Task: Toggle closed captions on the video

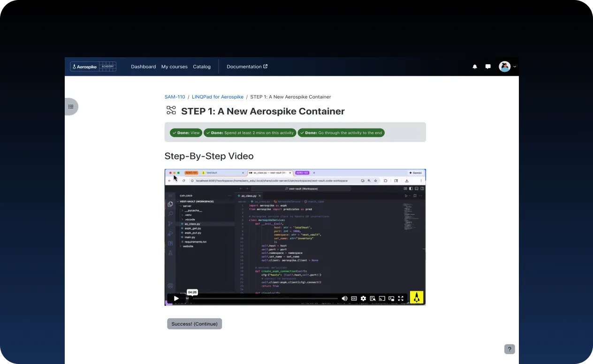Action: click(x=354, y=298)
